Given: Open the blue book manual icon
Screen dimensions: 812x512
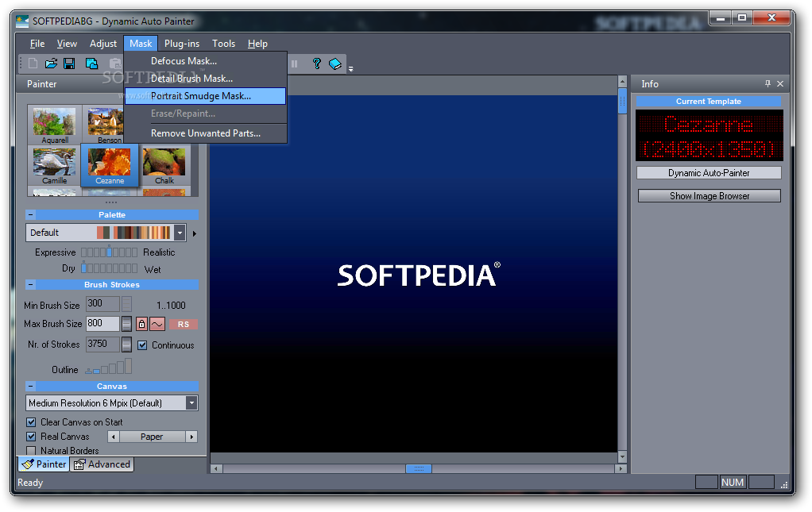Looking at the screenshot, I should coord(335,64).
